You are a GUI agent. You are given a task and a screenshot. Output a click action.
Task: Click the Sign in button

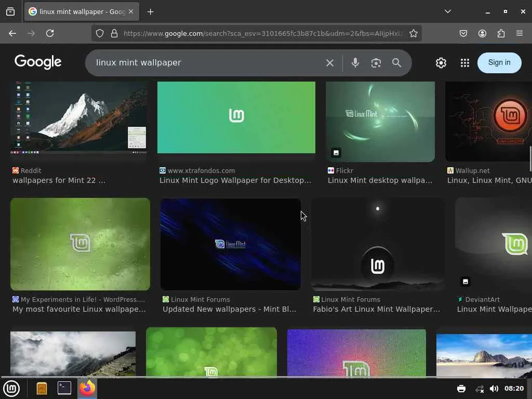[499, 62]
